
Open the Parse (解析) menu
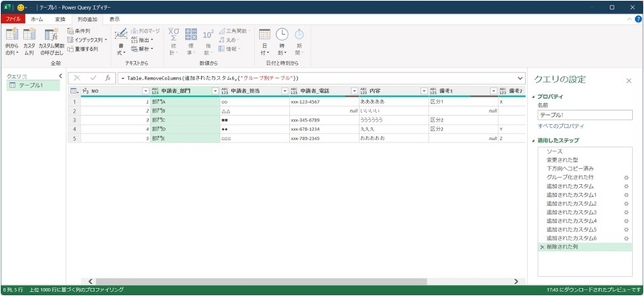142,49
